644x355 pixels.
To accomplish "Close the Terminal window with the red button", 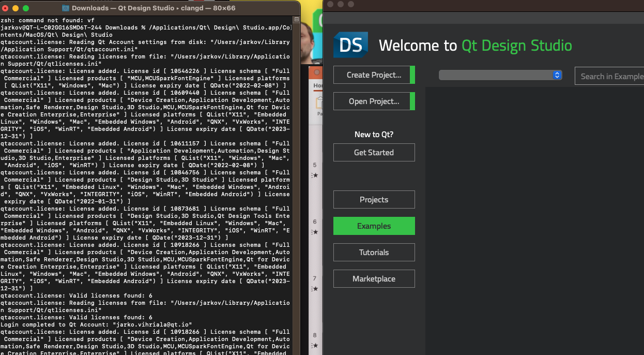I will [x=6, y=8].
